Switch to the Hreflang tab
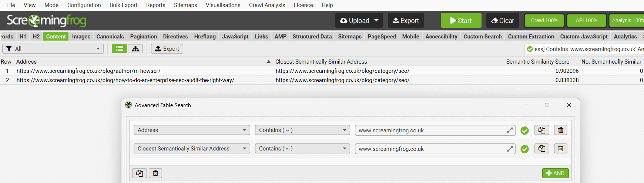The width and height of the screenshot is (644, 183). 205,36
